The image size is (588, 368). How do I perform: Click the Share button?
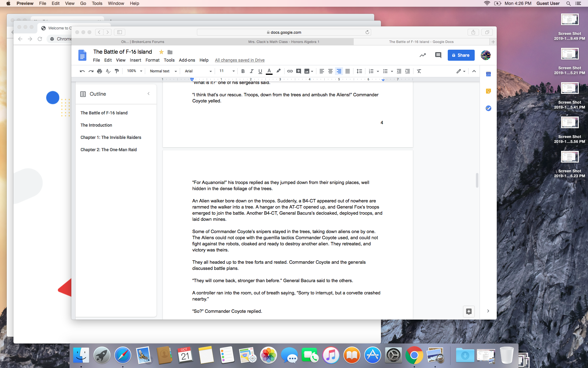coord(461,55)
